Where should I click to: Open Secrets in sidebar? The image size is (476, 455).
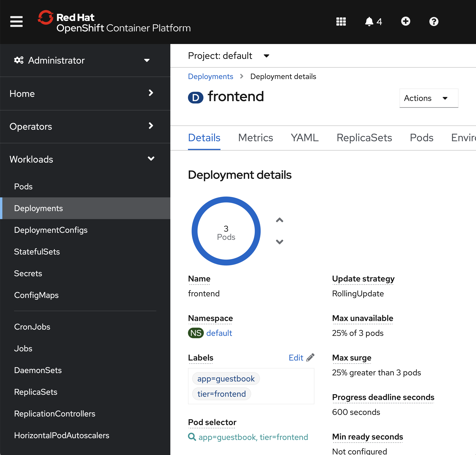point(85,273)
